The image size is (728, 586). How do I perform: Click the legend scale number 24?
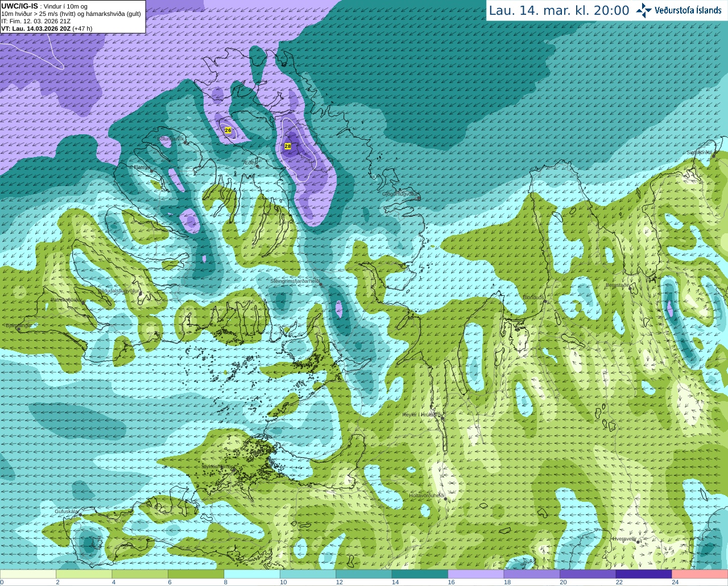click(675, 582)
